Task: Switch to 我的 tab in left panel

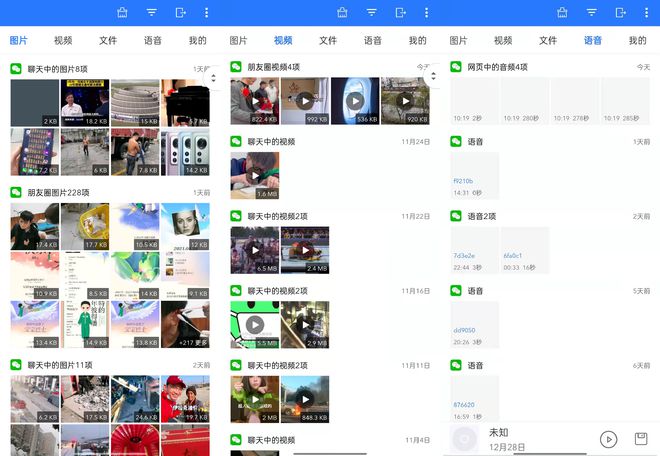Action: point(197,40)
